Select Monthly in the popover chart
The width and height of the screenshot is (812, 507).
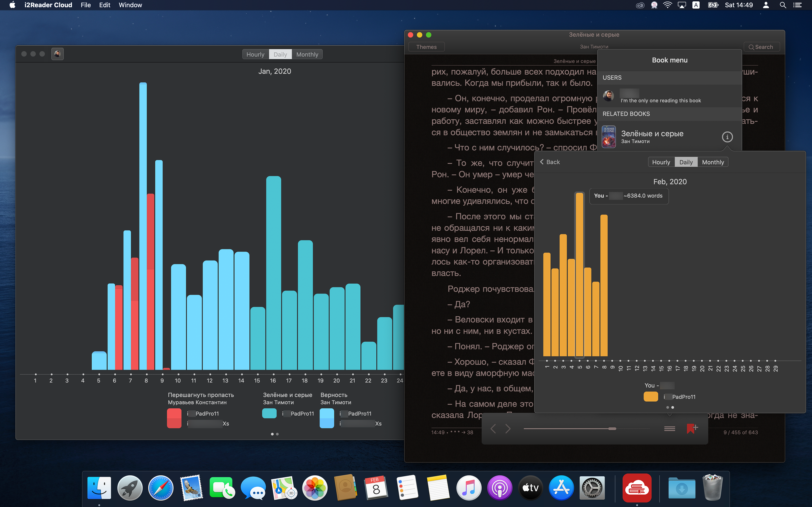point(713,162)
